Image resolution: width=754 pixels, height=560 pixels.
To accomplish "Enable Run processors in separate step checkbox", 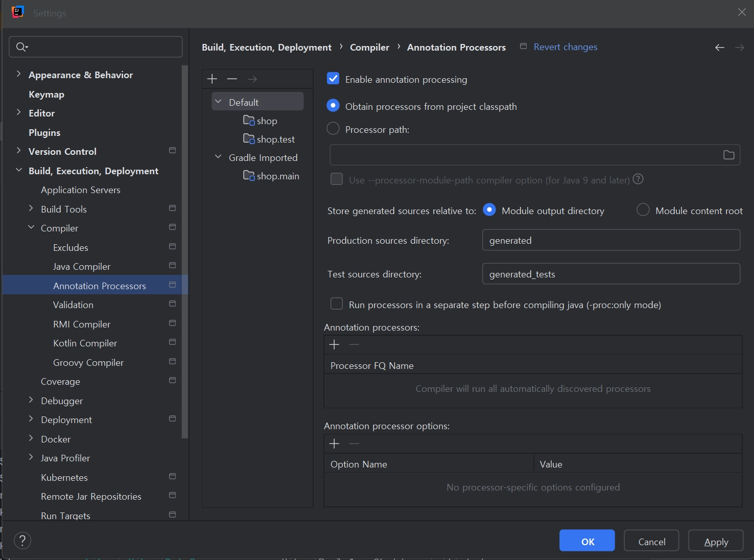I will coord(337,304).
